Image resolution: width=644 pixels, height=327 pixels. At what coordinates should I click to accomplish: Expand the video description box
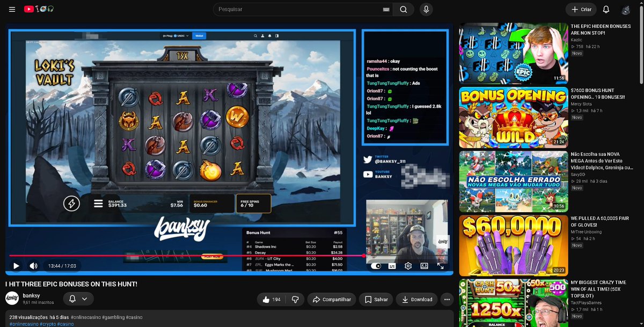pyautogui.click(x=229, y=318)
